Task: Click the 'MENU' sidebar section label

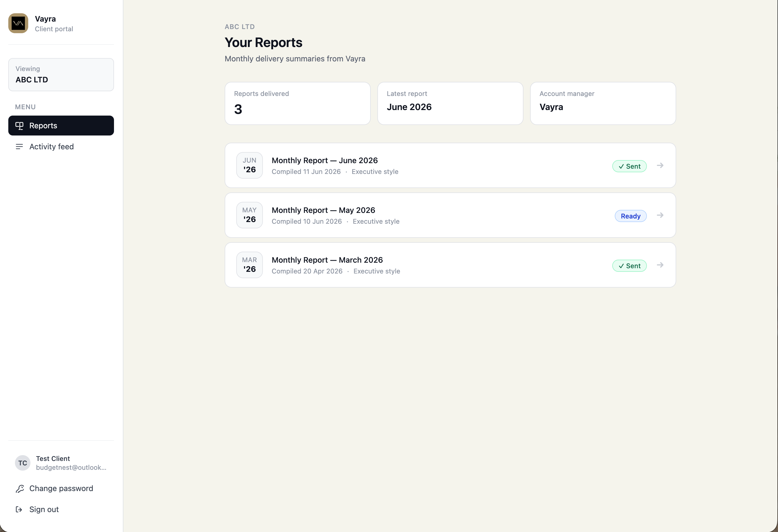Action: point(25,107)
